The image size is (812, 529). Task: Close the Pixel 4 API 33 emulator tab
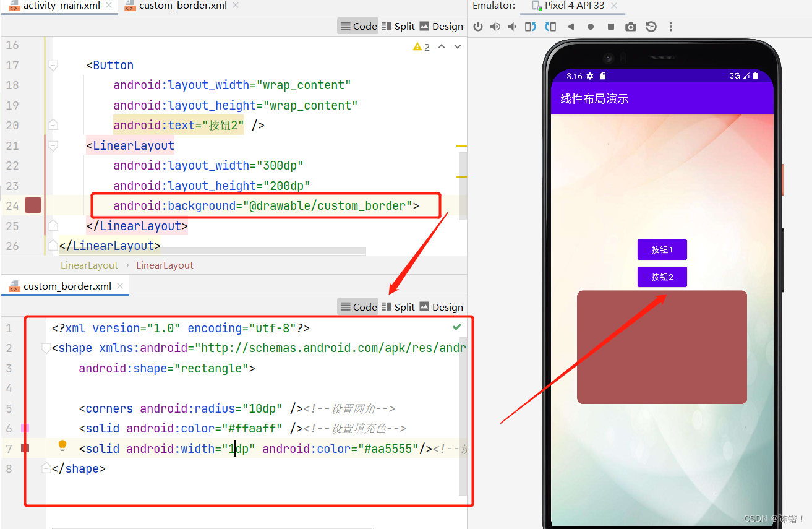tap(614, 6)
